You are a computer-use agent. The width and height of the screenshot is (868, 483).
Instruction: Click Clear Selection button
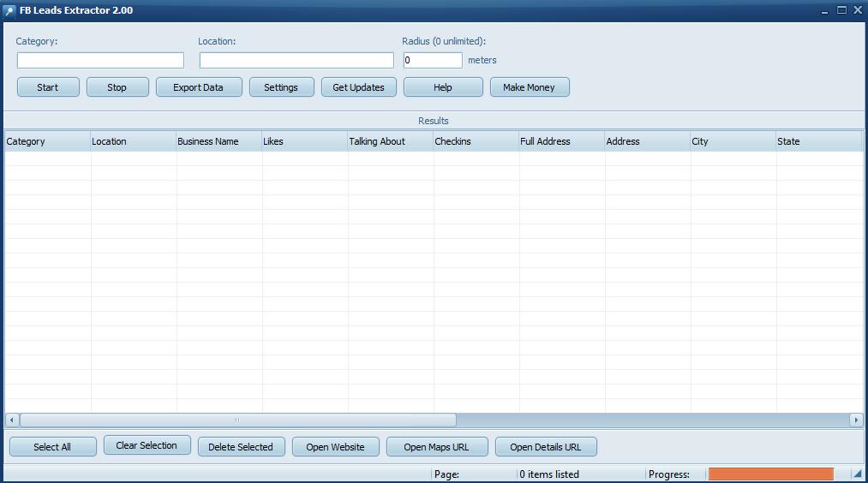coord(147,445)
